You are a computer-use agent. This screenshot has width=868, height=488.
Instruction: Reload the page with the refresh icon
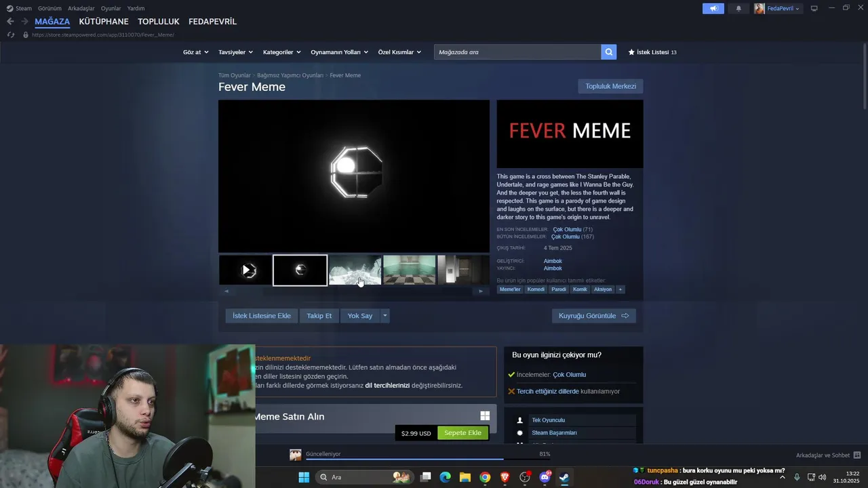[10, 35]
